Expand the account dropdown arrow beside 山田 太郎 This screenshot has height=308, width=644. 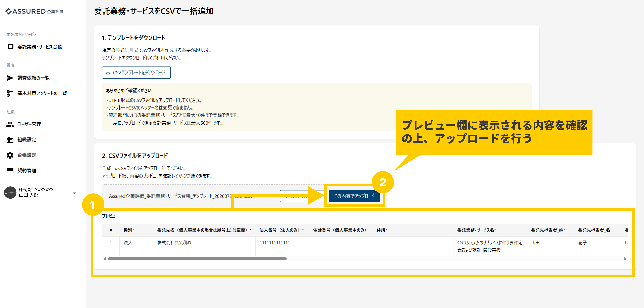point(74,193)
